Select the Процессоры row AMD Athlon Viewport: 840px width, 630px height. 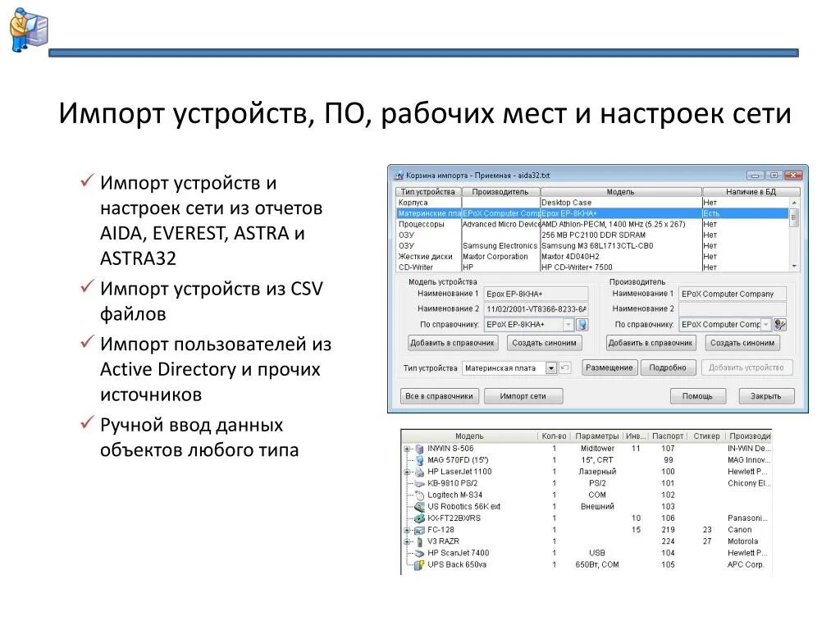pyautogui.click(x=592, y=224)
